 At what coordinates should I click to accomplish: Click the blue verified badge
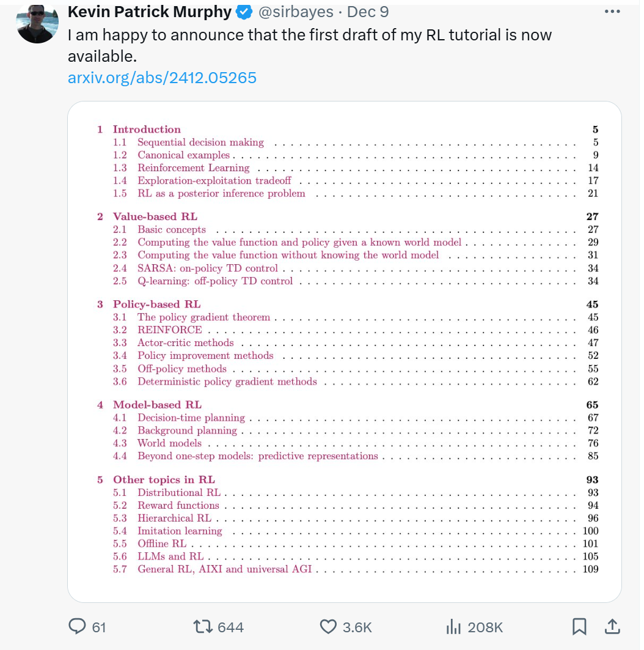click(x=244, y=12)
